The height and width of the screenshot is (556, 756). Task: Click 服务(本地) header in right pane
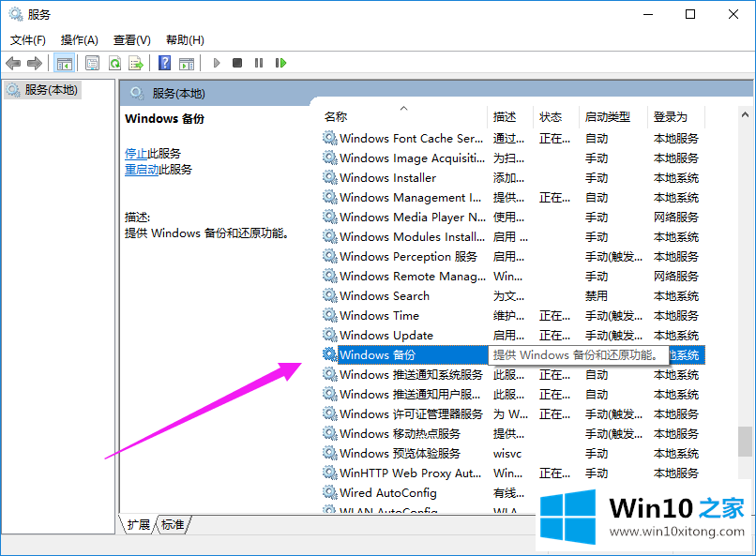tap(179, 94)
